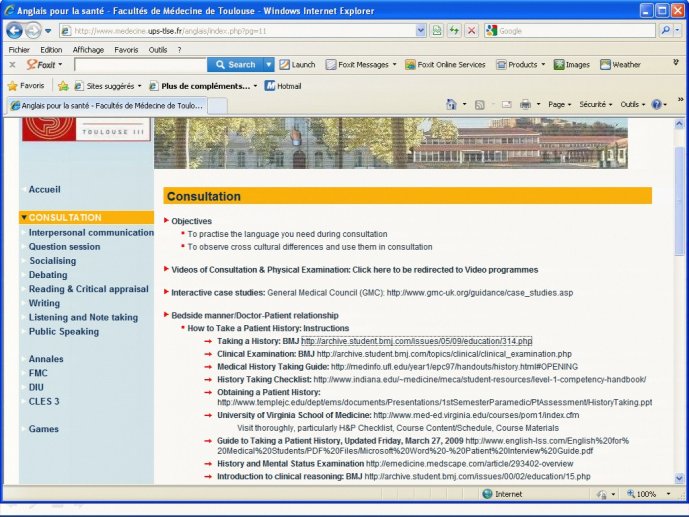Select the Anglais pour la santé tab
The width and height of the screenshot is (689, 517).
tap(107, 105)
